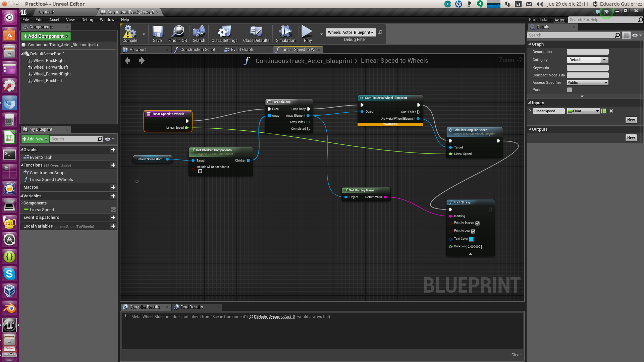Open the Terminal launcher icon
This screenshot has width=644, height=362.
click(9, 154)
